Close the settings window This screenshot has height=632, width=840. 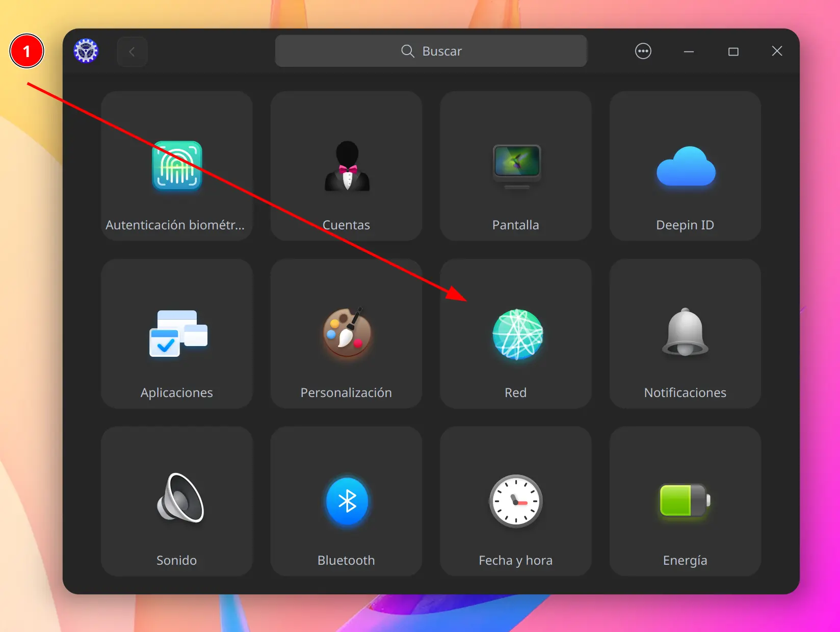coord(777,51)
